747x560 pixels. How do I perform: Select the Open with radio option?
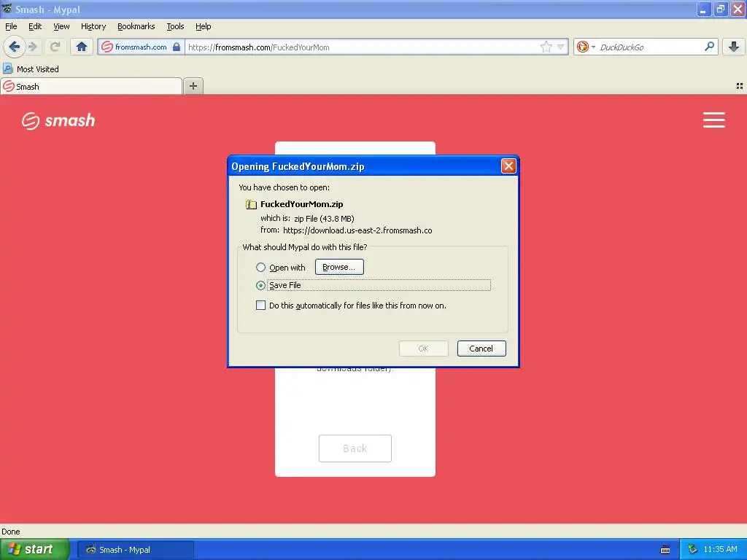260,267
